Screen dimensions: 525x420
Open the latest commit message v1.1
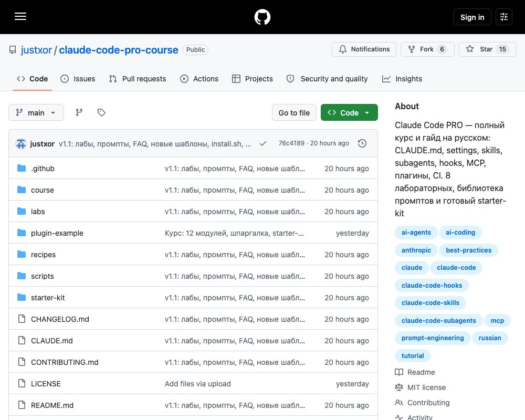(x=155, y=144)
